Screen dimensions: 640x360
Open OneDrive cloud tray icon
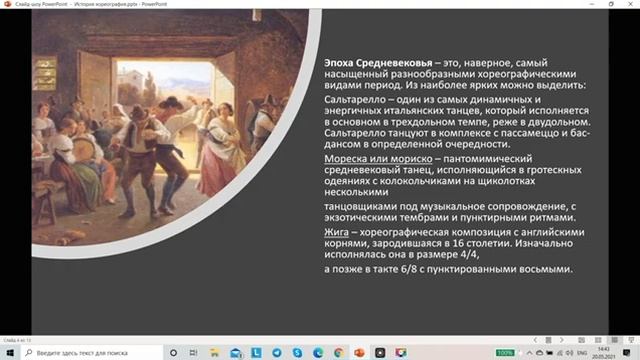click(539, 353)
